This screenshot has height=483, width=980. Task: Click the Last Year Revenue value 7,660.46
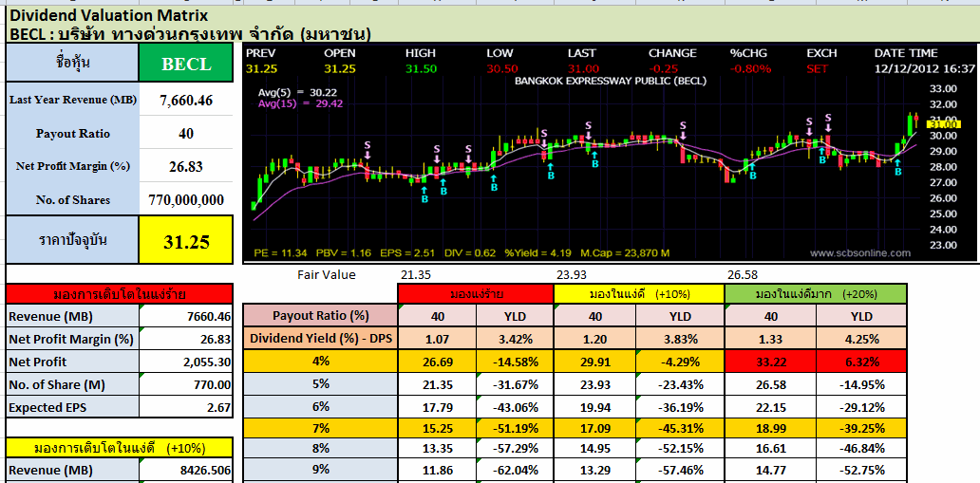click(x=185, y=100)
